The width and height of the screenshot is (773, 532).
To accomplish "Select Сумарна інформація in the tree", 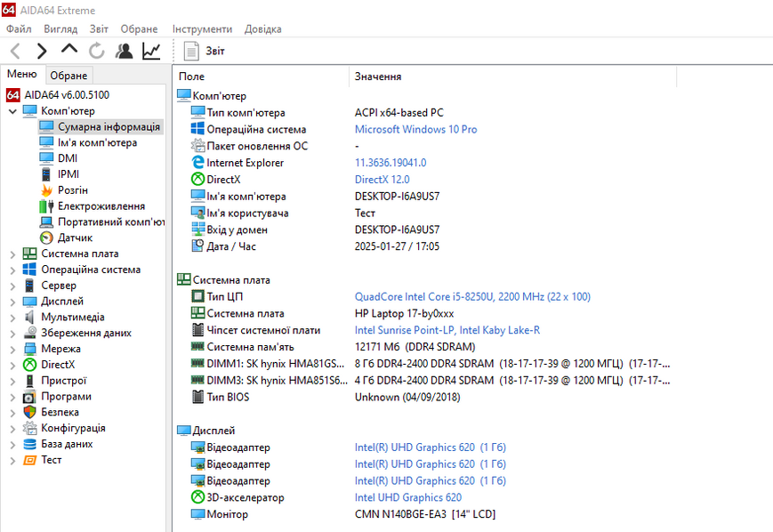I will (101, 126).
